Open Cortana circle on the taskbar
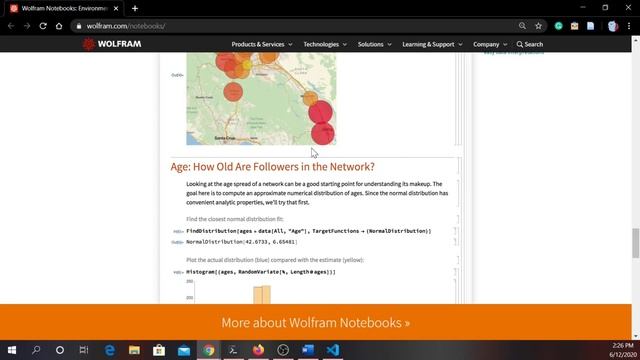 pyautogui.click(x=60, y=350)
